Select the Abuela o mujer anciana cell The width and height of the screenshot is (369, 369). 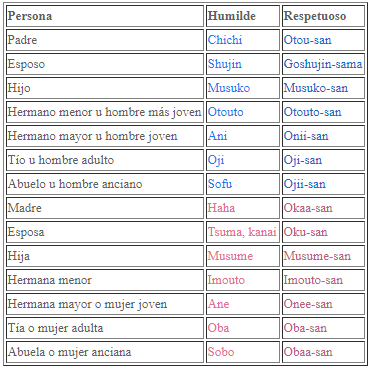tap(105, 352)
